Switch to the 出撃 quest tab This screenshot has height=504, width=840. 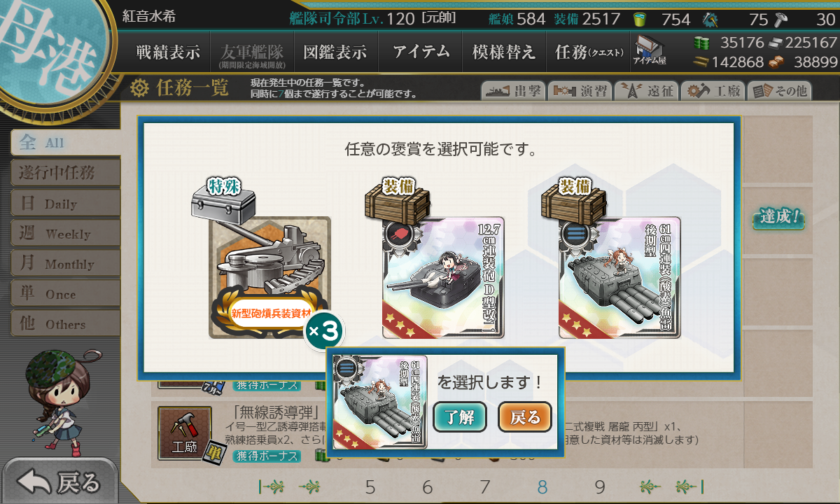[x=512, y=91]
